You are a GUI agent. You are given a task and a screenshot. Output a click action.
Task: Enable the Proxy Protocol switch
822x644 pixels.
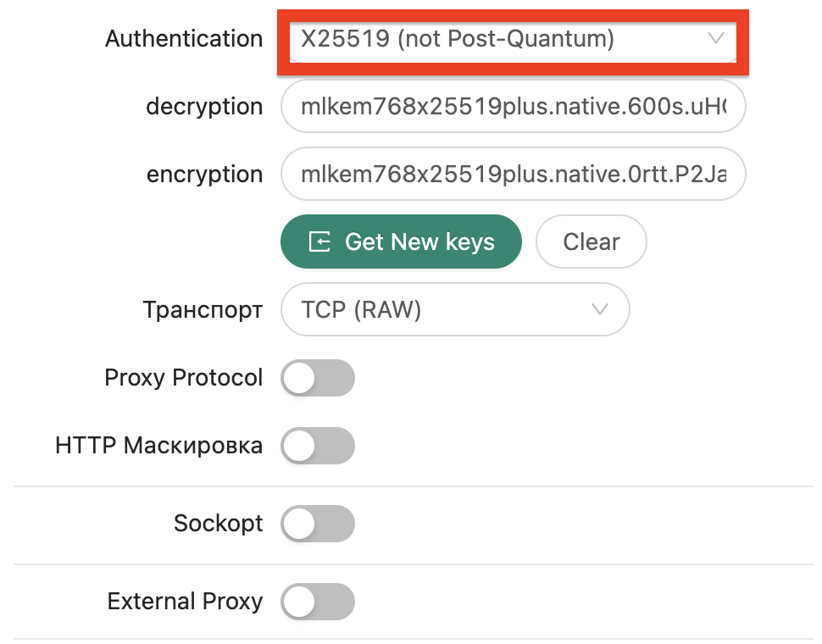point(317,378)
